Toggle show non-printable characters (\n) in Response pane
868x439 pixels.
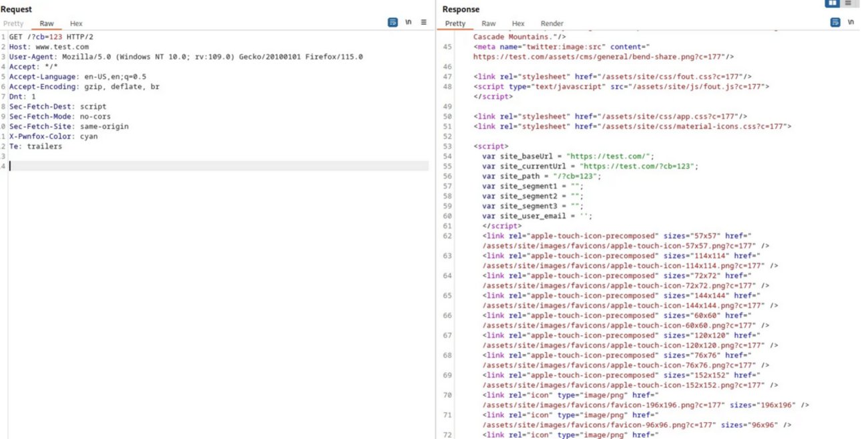851,22
